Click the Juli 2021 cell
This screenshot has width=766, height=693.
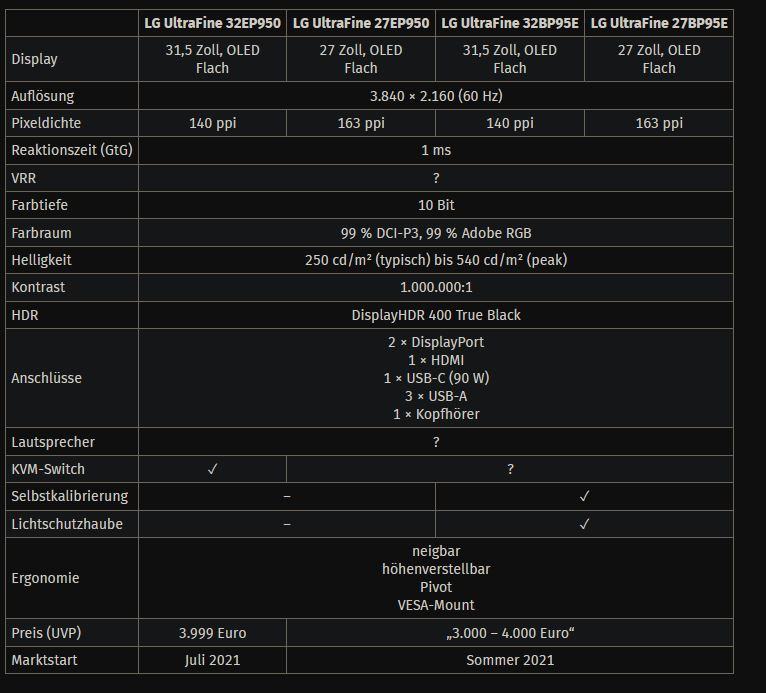(213, 660)
